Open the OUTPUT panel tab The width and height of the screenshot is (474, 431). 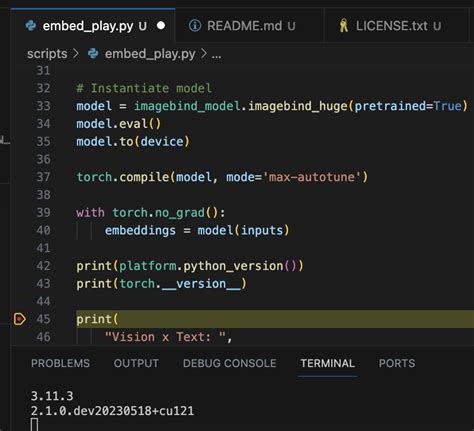point(136,363)
